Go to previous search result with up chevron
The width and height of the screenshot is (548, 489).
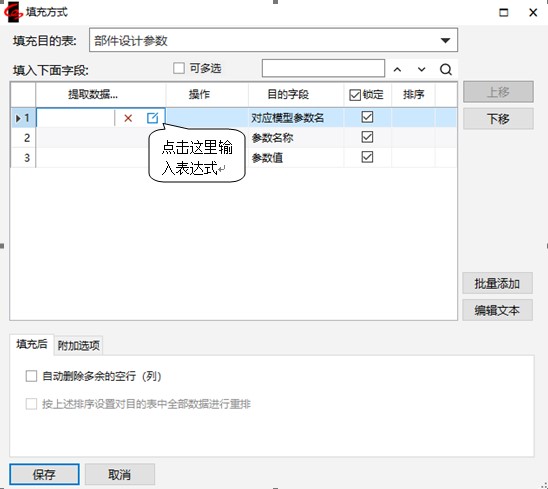tap(397, 69)
